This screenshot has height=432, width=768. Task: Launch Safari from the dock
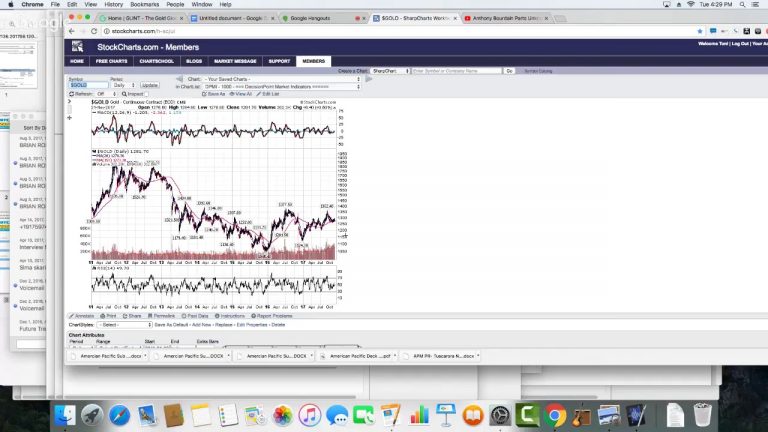click(x=120, y=415)
